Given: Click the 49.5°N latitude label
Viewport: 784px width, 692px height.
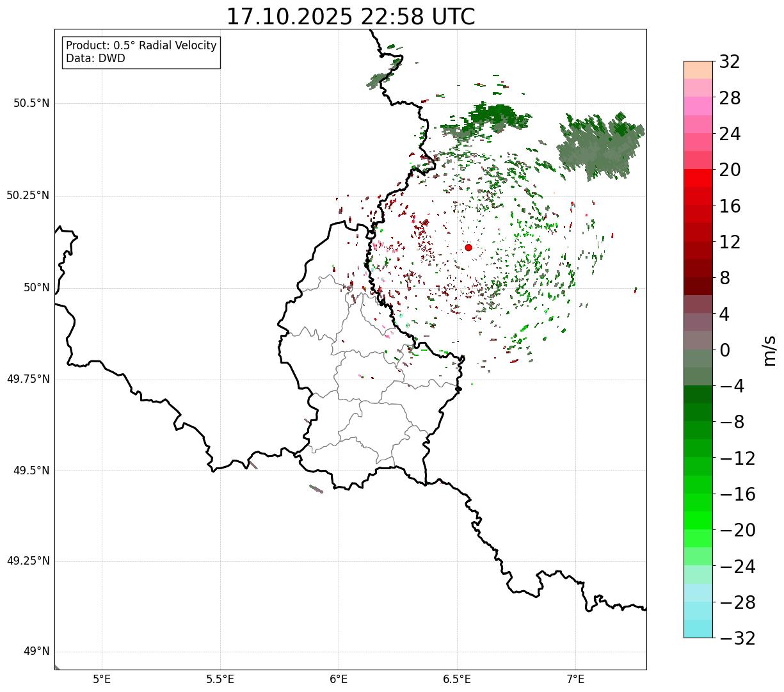Looking at the screenshot, I should point(31,471).
